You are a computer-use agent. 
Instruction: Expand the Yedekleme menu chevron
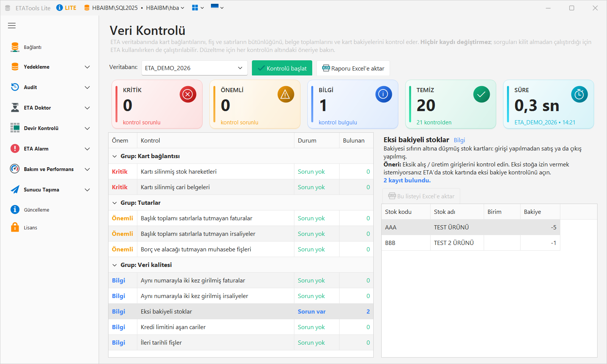click(x=87, y=67)
